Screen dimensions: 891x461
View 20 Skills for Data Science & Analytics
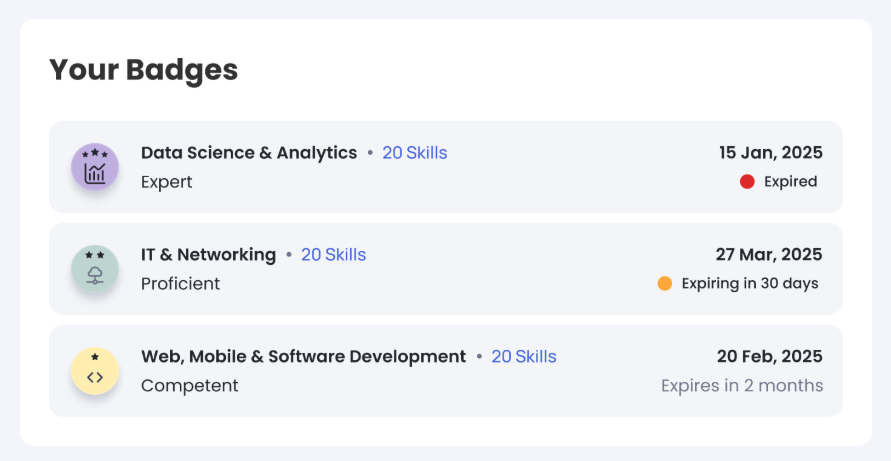tap(415, 153)
